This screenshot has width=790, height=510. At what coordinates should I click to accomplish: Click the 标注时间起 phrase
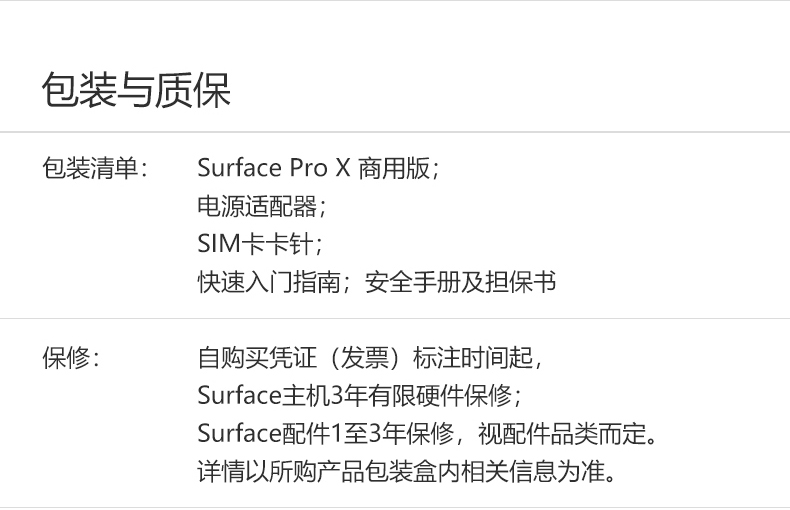473,358
